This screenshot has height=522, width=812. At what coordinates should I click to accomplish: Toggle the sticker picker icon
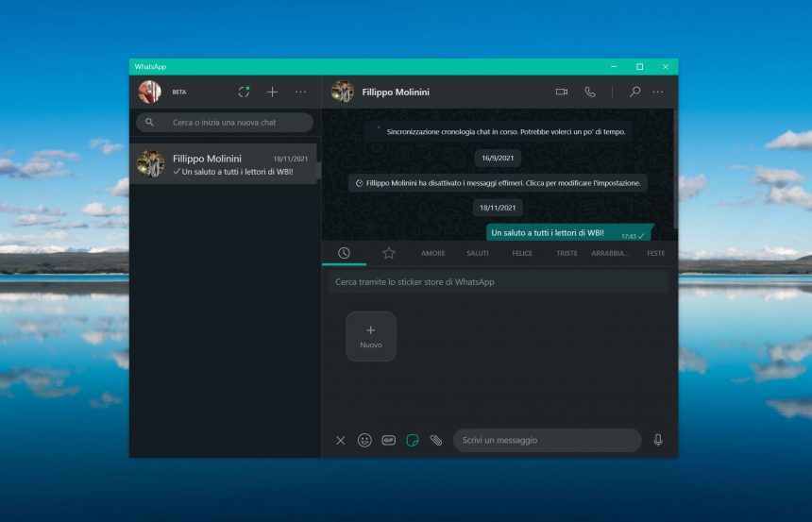pyautogui.click(x=413, y=440)
